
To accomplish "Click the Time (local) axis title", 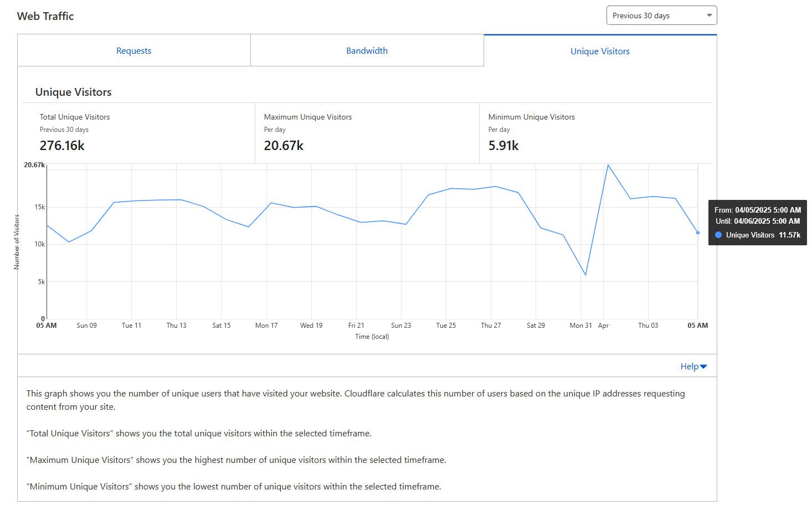I will pos(372,337).
